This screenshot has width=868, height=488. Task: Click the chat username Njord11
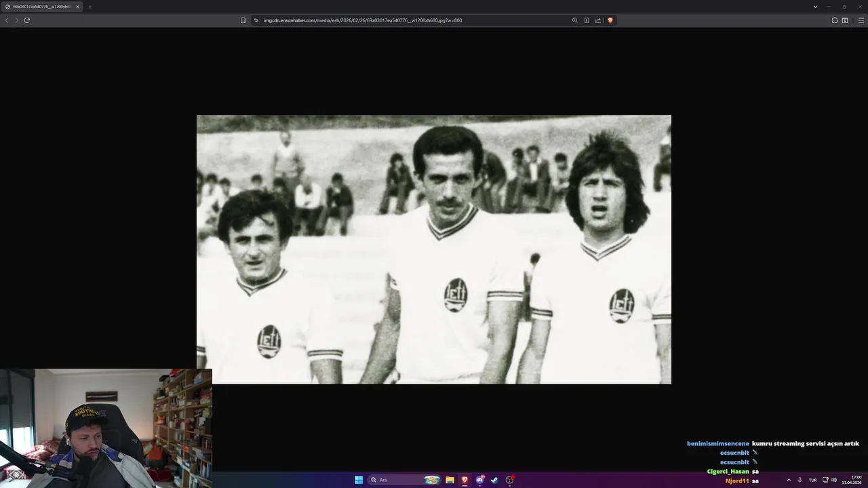click(737, 481)
